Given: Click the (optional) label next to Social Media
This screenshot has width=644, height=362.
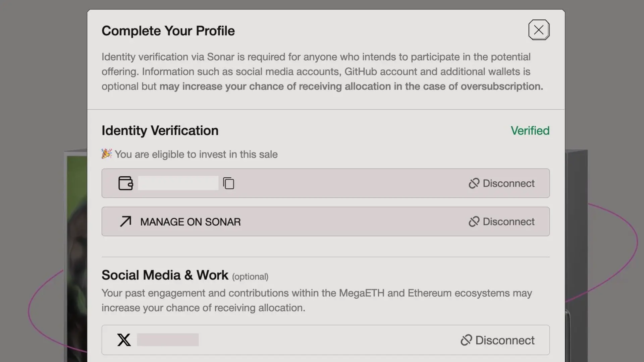Looking at the screenshot, I should [250, 277].
